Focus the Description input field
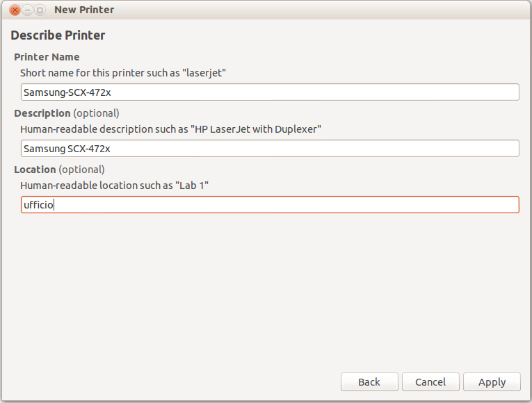 coord(270,149)
